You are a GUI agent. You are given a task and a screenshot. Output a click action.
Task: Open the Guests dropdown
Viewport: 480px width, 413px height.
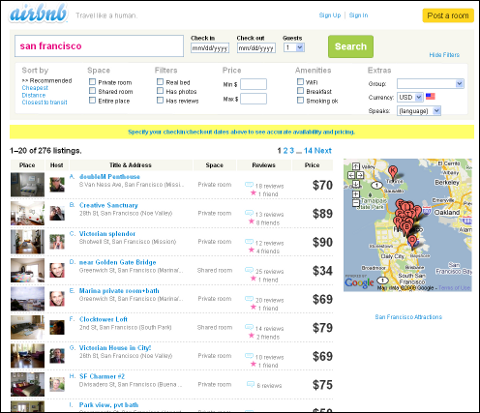pos(294,47)
